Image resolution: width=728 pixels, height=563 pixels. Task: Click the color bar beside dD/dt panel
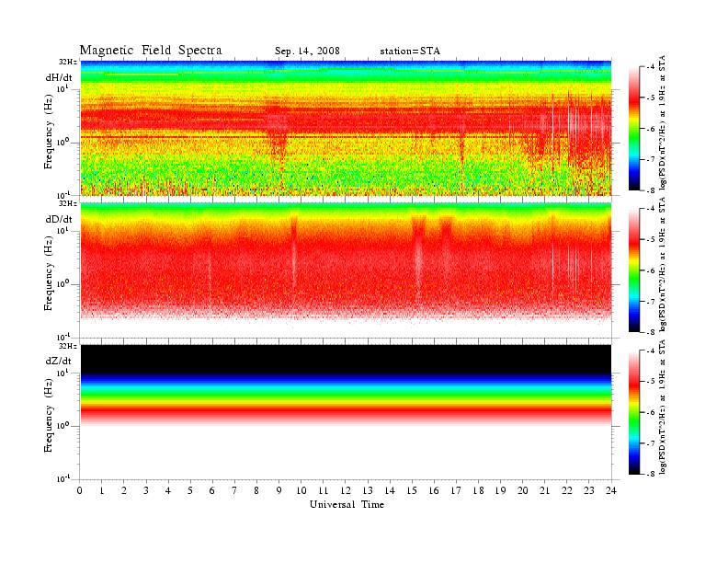[x=634, y=270]
